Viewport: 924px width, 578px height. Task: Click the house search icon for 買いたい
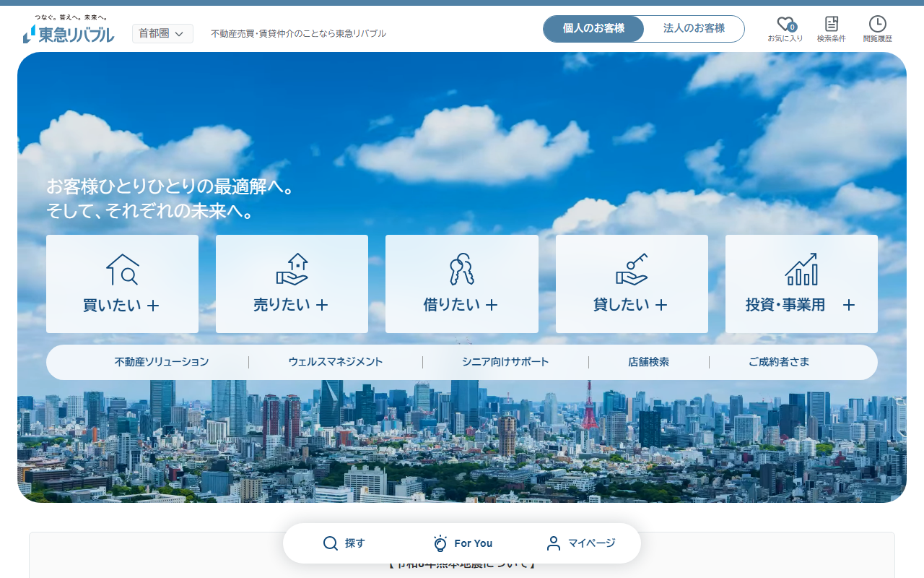pos(123,269)
